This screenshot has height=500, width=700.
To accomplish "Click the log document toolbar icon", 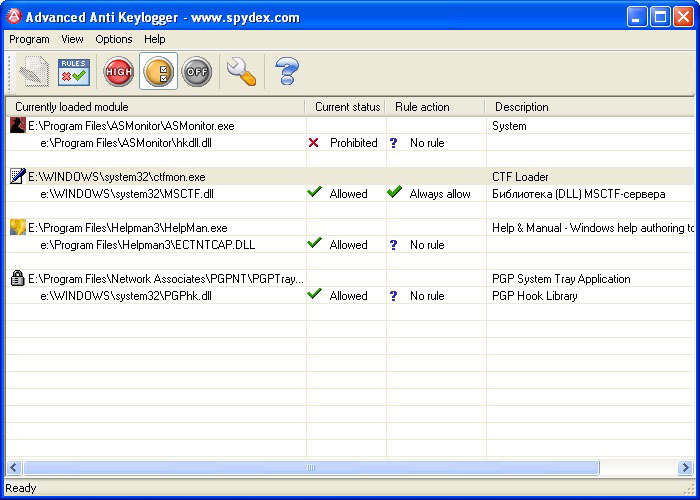I will (x=35, y=71).
